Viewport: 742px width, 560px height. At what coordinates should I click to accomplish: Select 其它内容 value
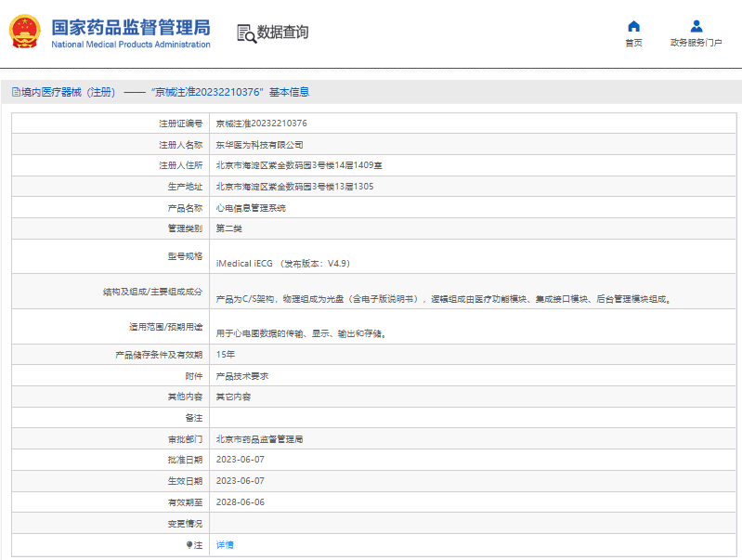coord(233,397)
